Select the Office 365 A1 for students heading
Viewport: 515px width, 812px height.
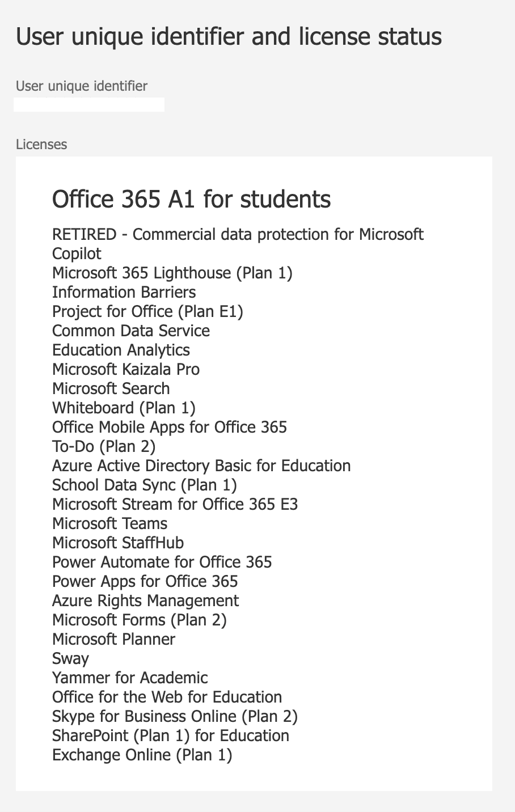point(192,200)
